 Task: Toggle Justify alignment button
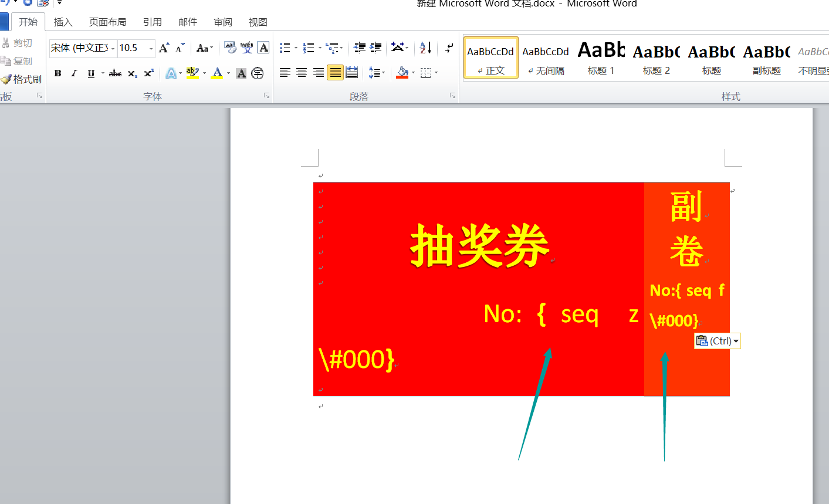click(x=335, y=73)
